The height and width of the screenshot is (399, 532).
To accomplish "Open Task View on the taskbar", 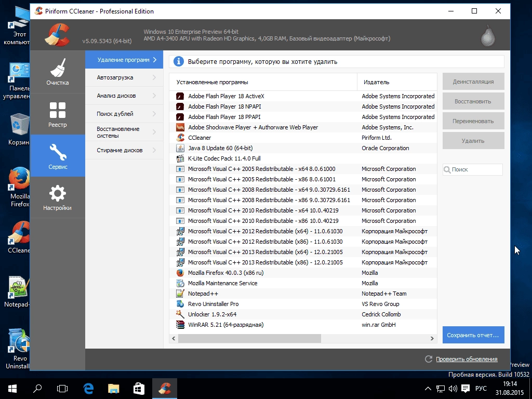I will (62, 389).
